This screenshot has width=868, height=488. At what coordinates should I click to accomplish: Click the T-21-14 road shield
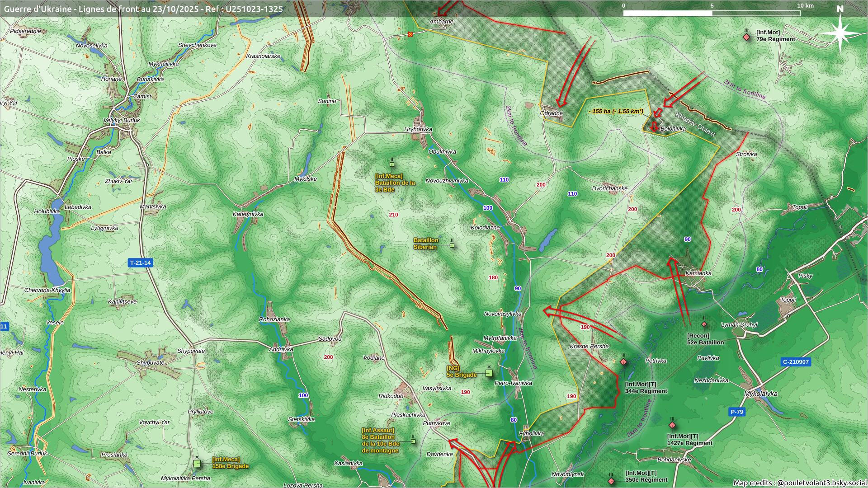(140, 263)
